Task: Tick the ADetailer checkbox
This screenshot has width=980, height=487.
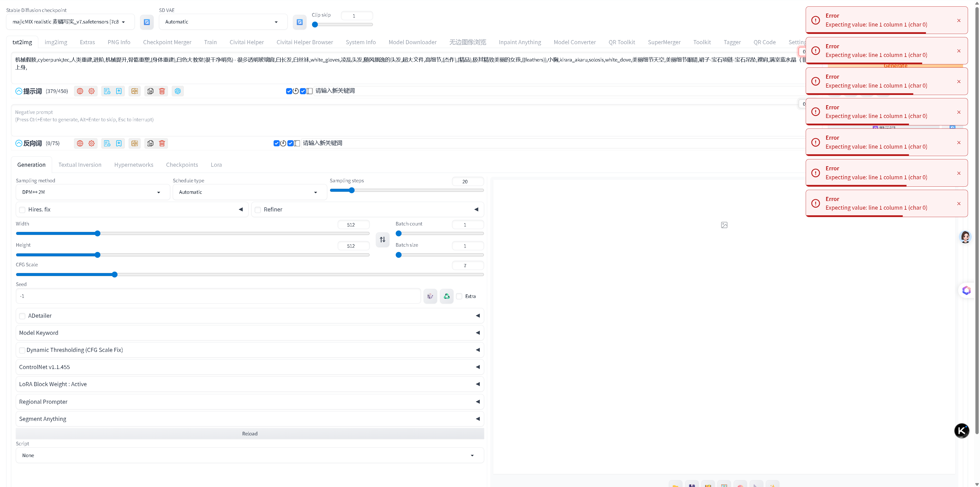Action: tap(22, 316)
